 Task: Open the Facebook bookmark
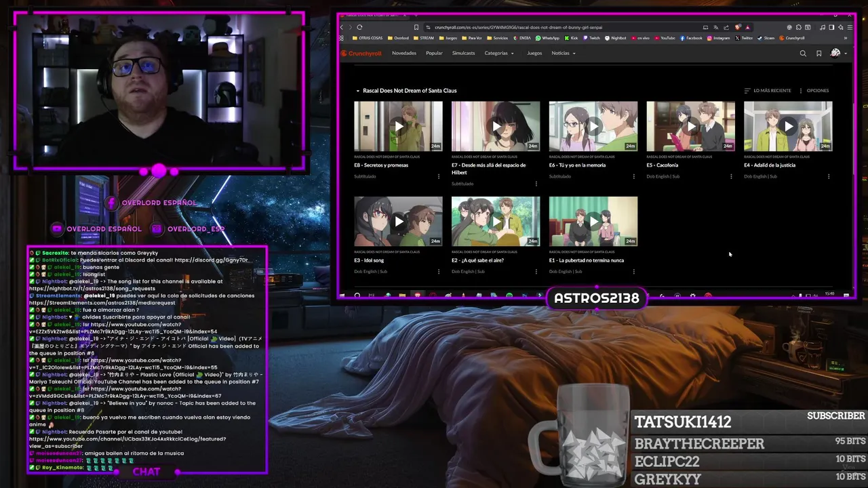click(691, 38)
